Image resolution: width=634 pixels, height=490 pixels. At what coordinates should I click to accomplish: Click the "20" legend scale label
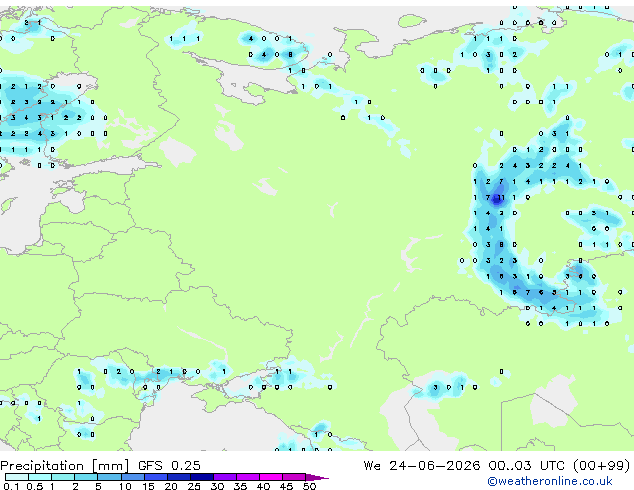[171, 486]
